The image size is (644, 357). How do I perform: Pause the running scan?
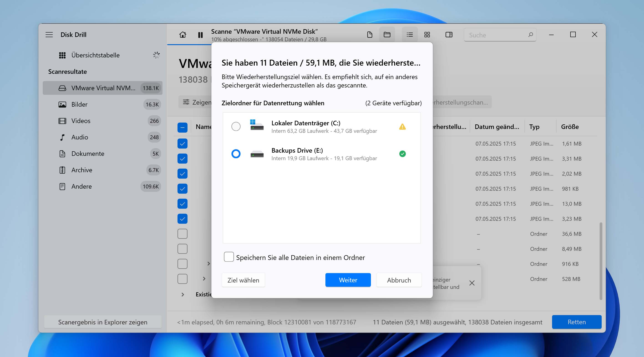200,35
